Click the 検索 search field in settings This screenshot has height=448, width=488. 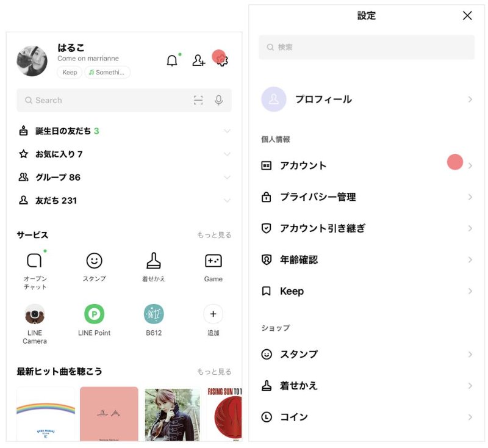coord(366,47)
